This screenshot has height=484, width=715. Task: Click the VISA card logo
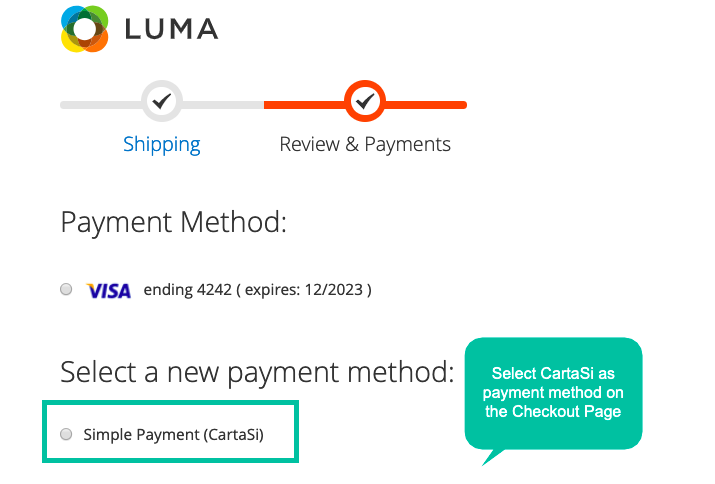pos(109,291)
